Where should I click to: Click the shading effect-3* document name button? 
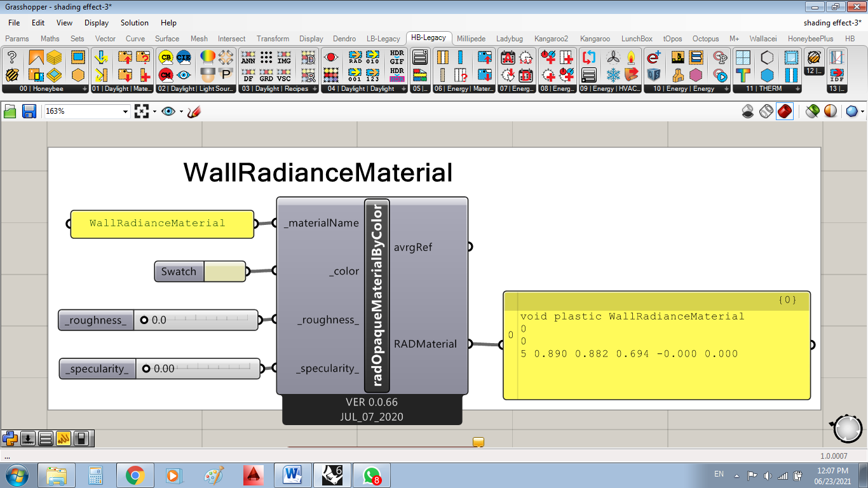coord(832,22)
